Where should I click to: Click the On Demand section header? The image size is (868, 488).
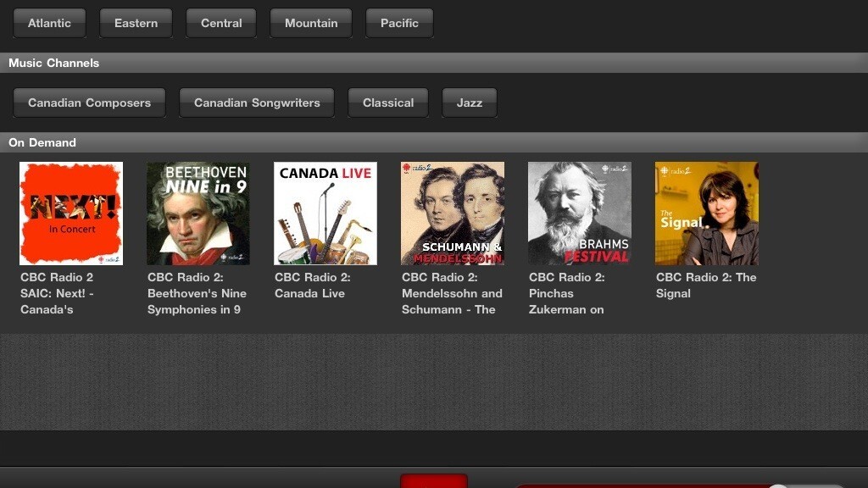pyautogui.click(x=434, y=142)
